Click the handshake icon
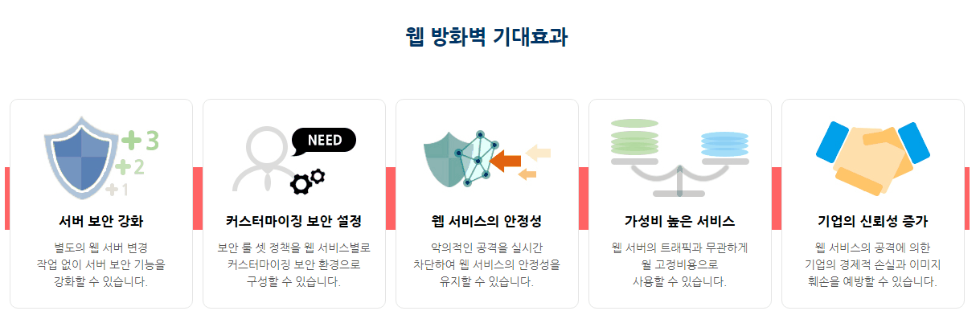Image resolution: width=980 pixels, height=315 pixels. pyautogui.click(x=873, y=157)
